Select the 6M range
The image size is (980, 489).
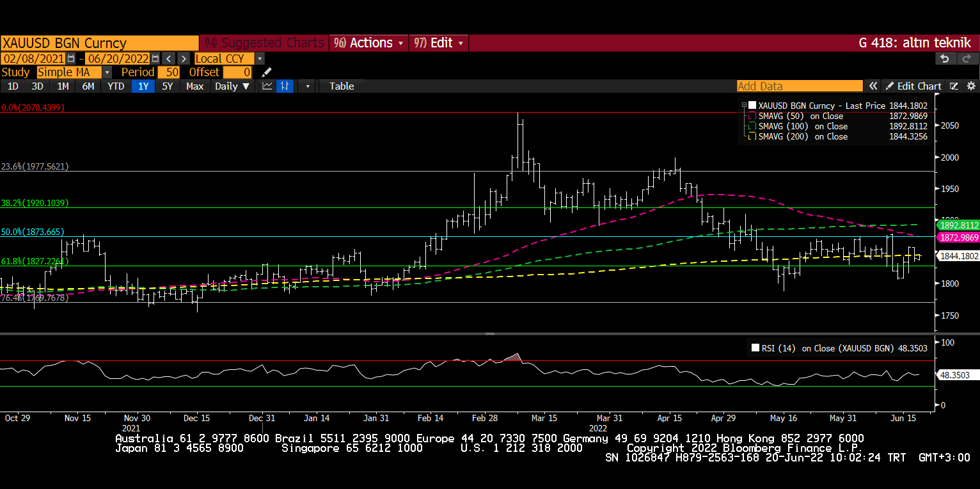(x=88, y=86)
